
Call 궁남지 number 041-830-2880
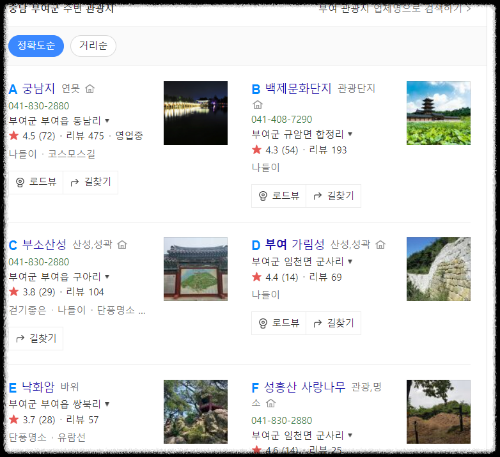click(39, 106)
